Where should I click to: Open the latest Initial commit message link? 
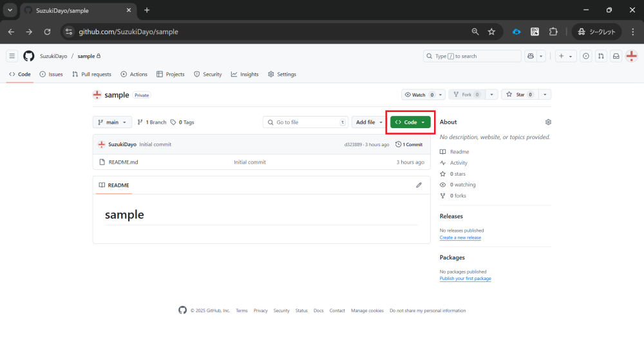(x=155, y=145)
